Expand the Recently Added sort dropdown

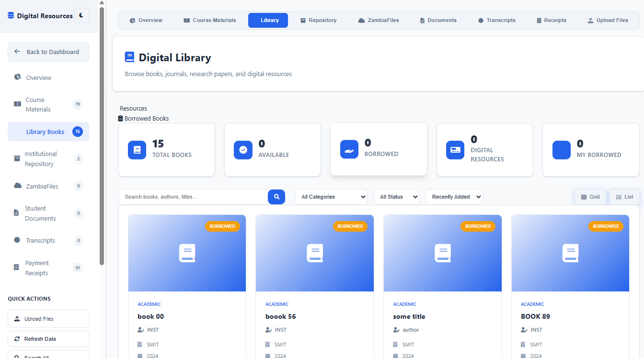tap(454, 197)
